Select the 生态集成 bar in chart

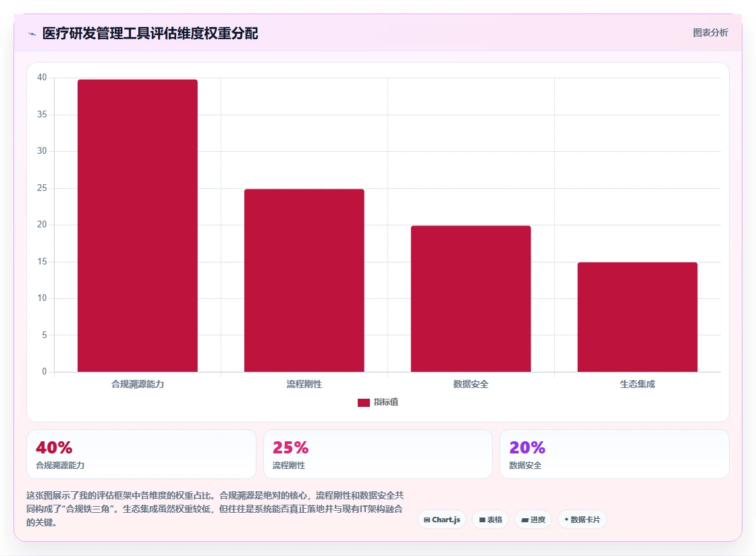click(637, 317)
